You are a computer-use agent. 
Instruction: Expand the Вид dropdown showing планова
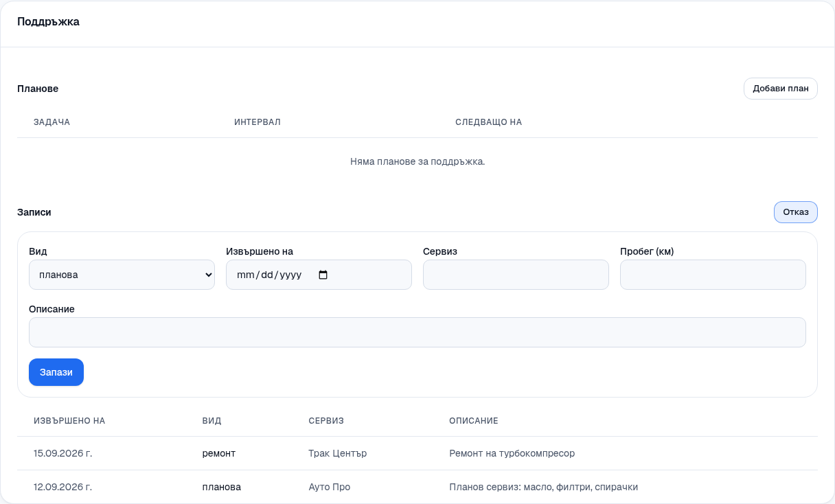[122, 275]
